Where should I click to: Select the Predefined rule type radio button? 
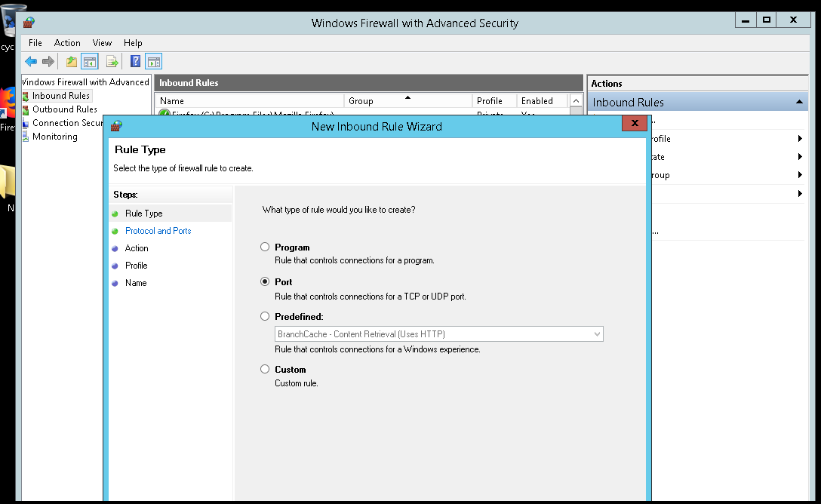[x=265, y=316]
